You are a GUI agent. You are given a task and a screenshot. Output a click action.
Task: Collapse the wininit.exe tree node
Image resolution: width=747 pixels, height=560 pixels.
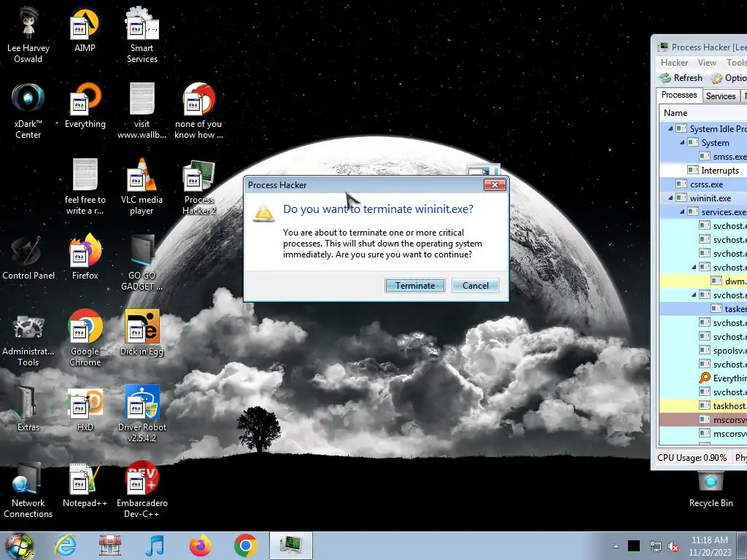point(670,198)
